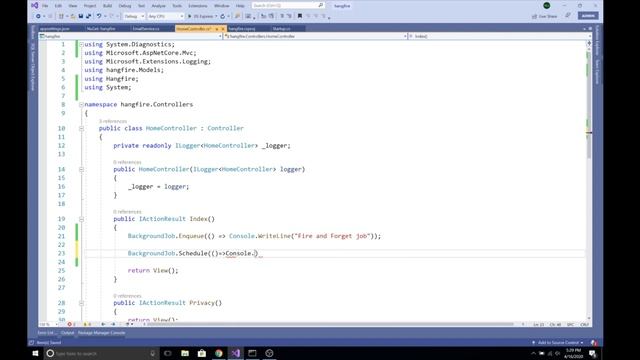
Task: Open Chrome from the taskbar
Action: [219, 353]
